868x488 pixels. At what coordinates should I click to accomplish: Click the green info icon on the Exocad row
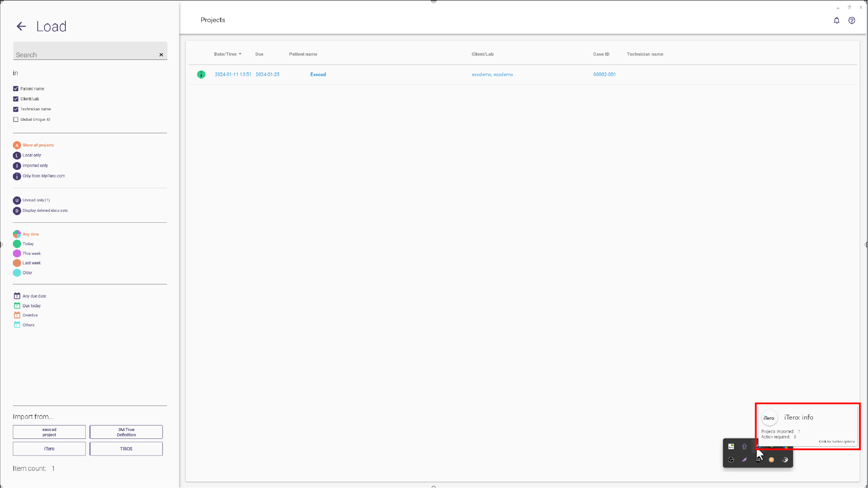(x=201, y=75)
